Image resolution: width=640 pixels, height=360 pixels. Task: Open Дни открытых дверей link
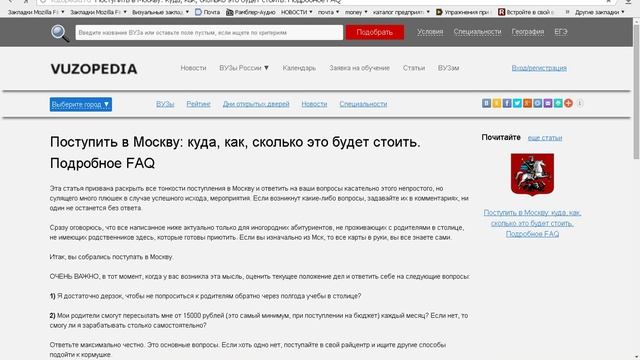pyautogui.click(x=256, y=104)
